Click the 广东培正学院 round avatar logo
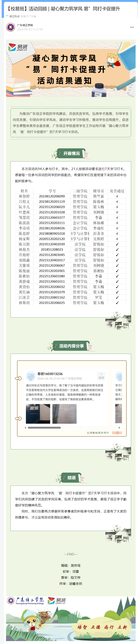The width and height of the screenshot is (138, 644). click(x=11, y=27)
